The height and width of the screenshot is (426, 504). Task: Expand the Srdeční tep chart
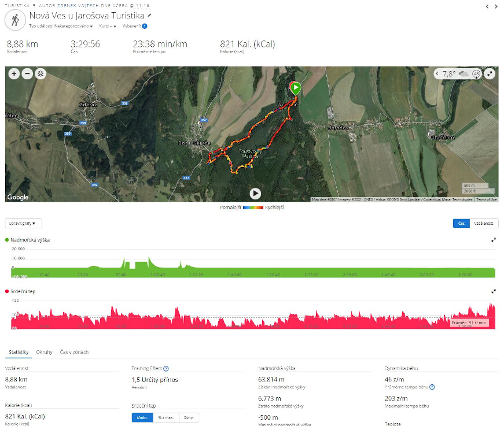click(494, 291)
